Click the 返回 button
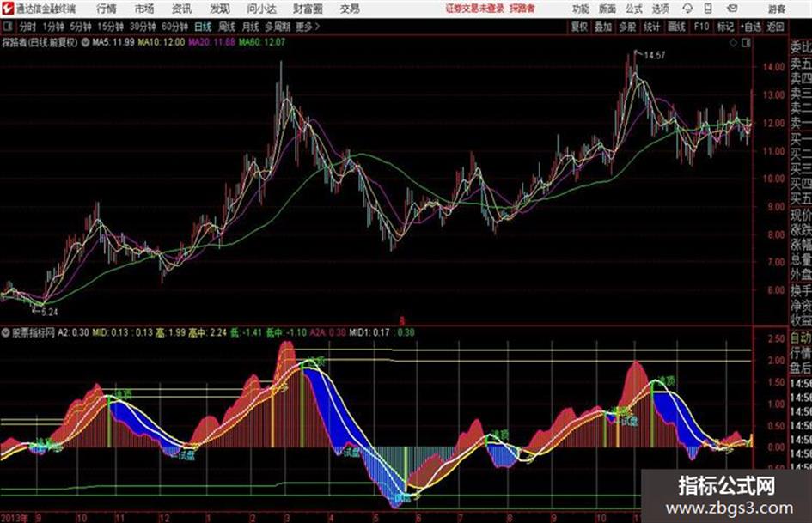Screen dimensions: 812x523 [776, 27]
